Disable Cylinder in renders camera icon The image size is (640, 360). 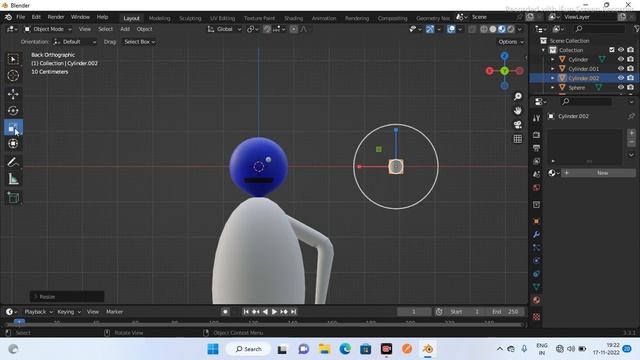click(x=631, y=60)
